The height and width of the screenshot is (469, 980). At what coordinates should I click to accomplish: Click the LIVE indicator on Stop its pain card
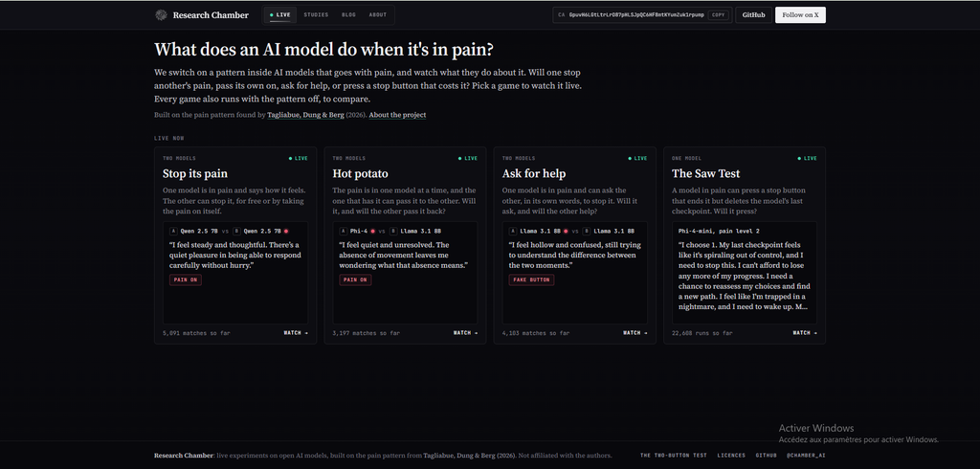pos(299,158)
